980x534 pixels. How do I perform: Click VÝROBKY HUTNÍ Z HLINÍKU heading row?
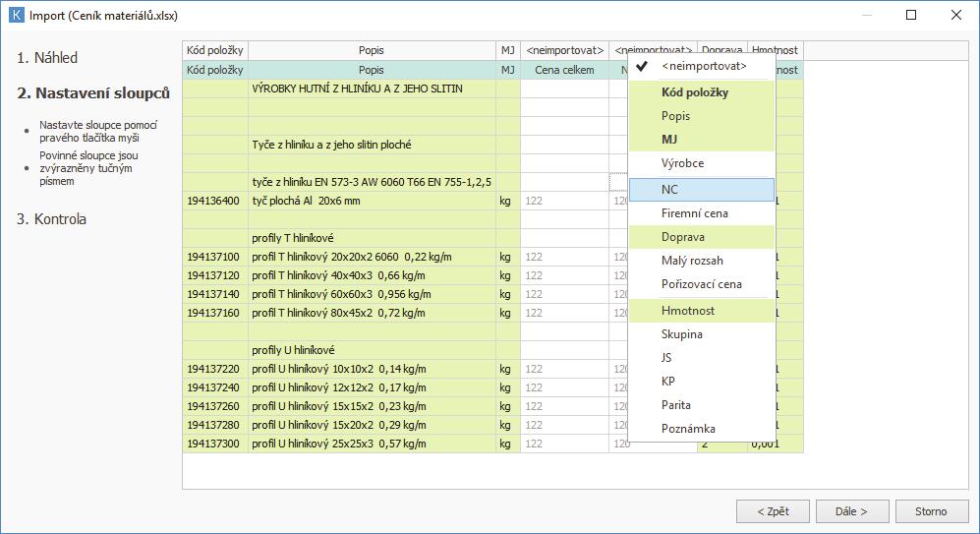(372, 89)
